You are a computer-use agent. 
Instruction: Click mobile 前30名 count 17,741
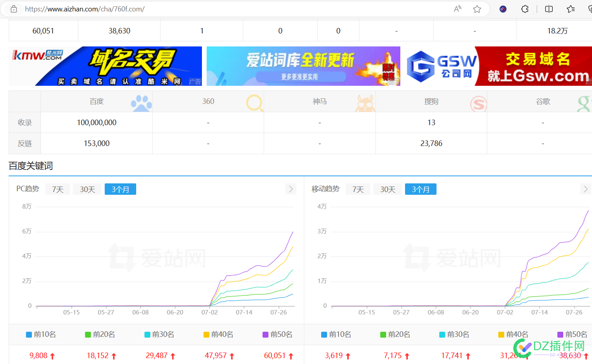[x=452, y=355]
